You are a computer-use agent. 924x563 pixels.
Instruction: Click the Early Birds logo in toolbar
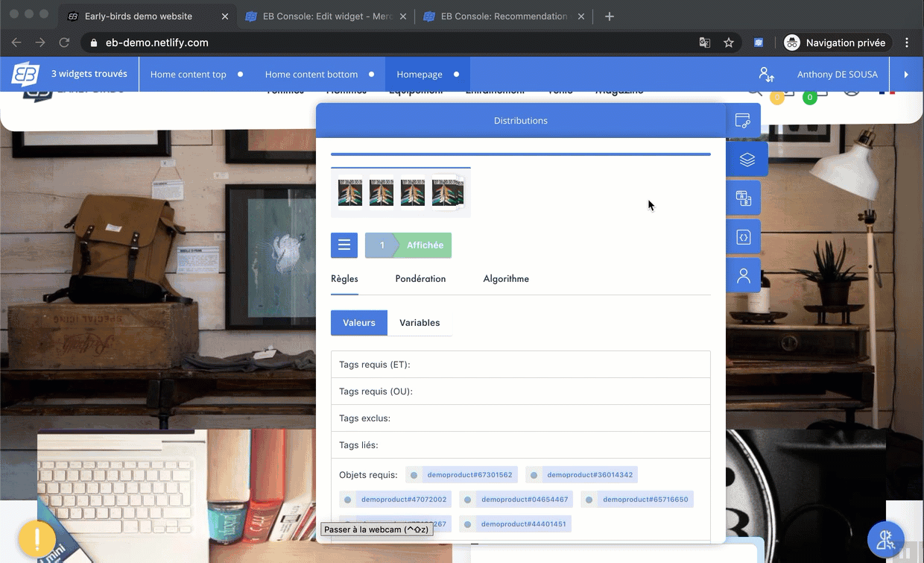26,75
